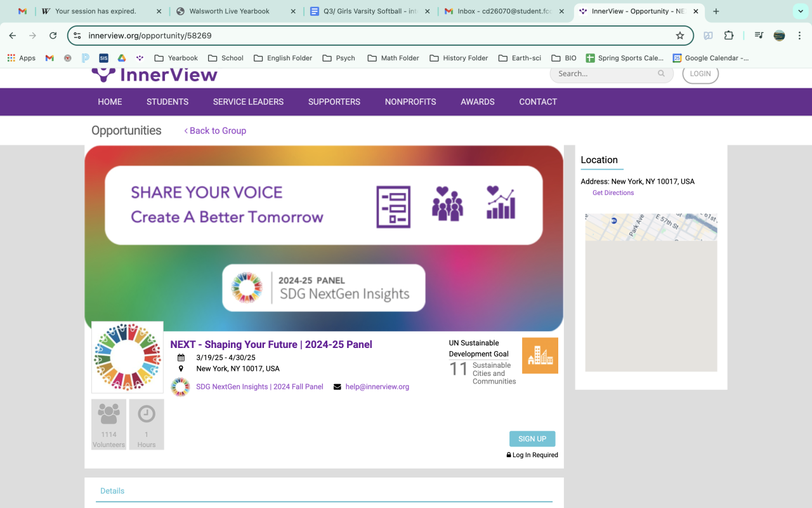Image resolution: width=812 pixels, height=508 pixels.
Task: Expand the tab search dropdown
Action: [799, 11]
